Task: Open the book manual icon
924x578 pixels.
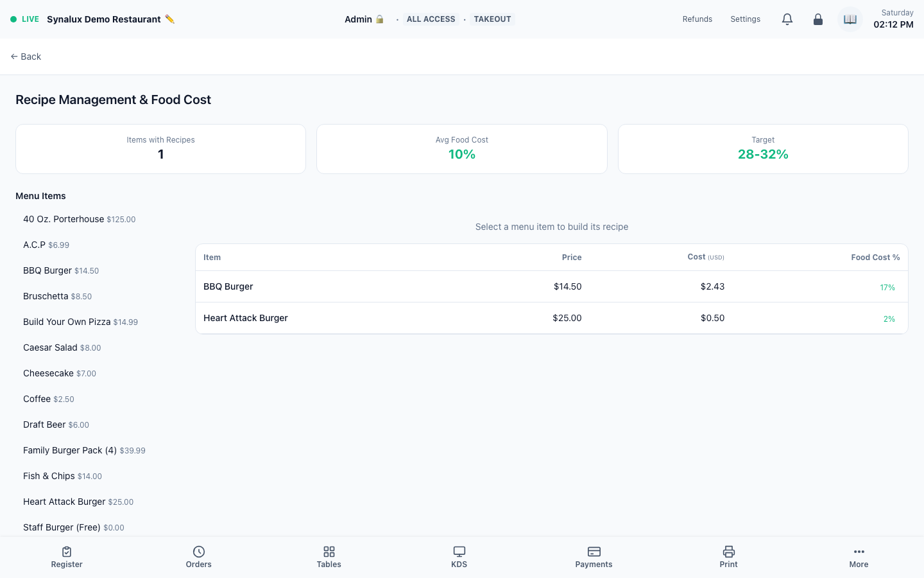Action: pos(850,19)
